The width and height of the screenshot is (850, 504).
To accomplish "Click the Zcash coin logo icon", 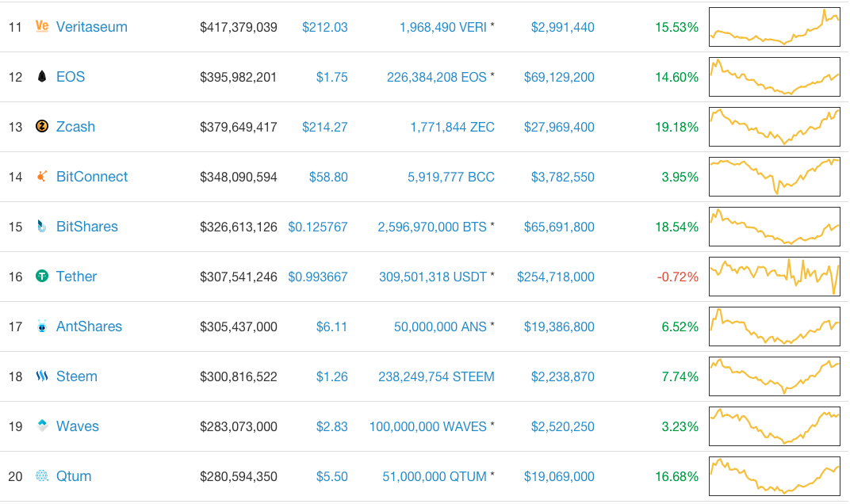I will coord(42,126).
